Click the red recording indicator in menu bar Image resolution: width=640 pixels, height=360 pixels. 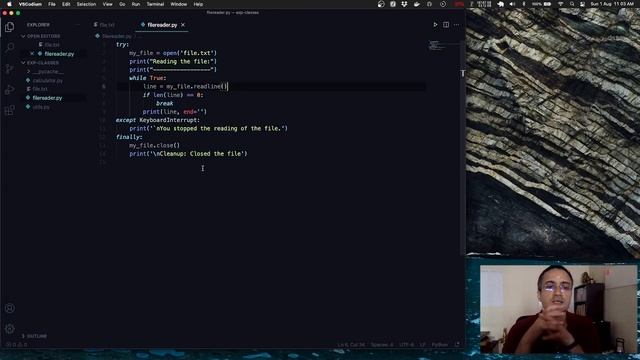point(459,4)
